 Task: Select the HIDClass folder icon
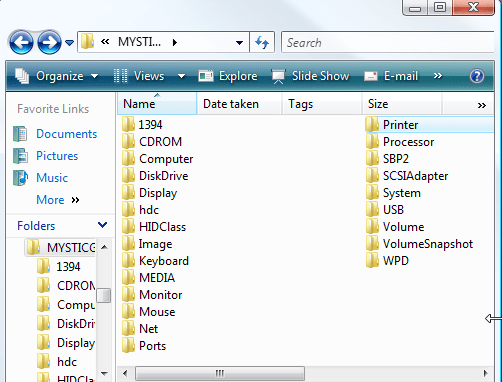[128, 226]
